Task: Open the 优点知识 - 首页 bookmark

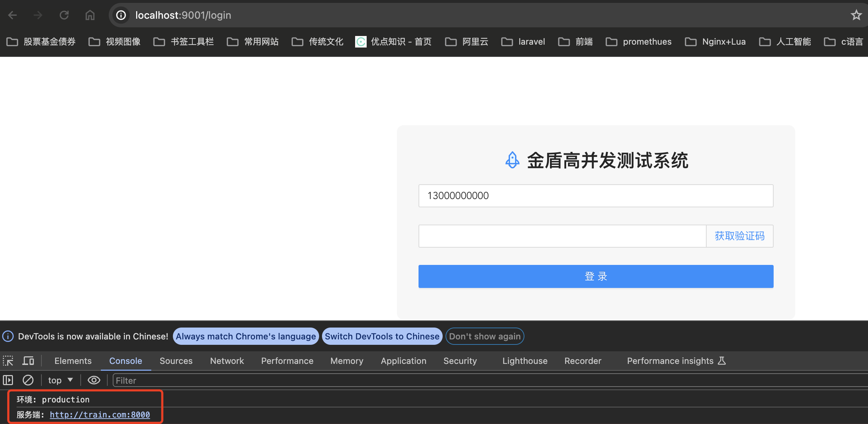Action: pos(393,42)
